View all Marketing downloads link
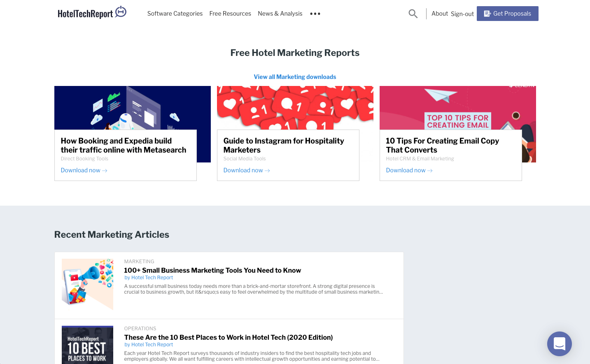 (295, 77)
